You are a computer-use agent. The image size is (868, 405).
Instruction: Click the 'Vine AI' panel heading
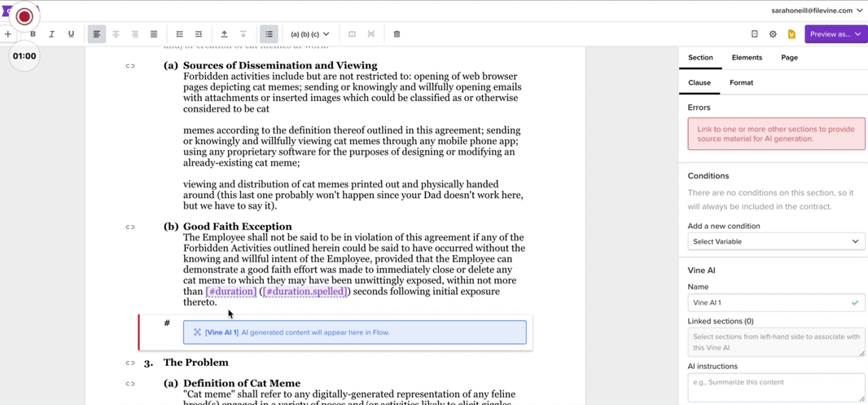[x=701, y=271]
